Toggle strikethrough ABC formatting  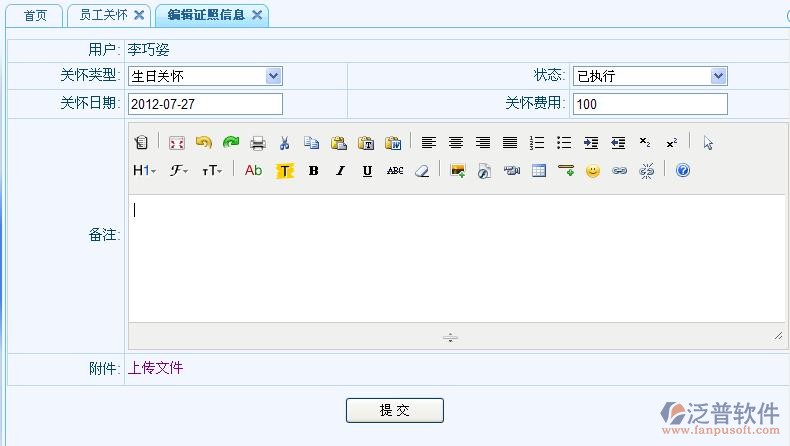(395, 170)
